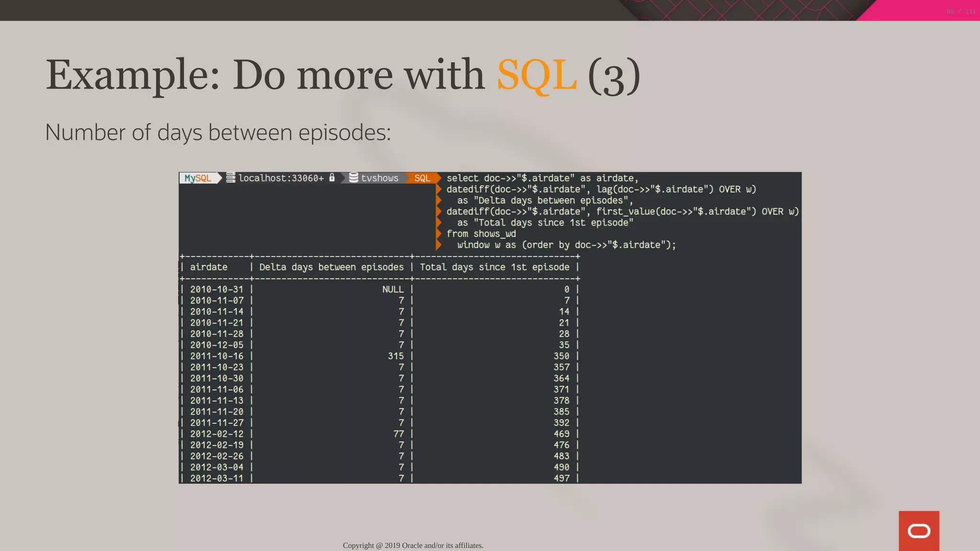Click the Delta days between episodes header
Screen dimensions: 980x551
[x=331, y=267]
